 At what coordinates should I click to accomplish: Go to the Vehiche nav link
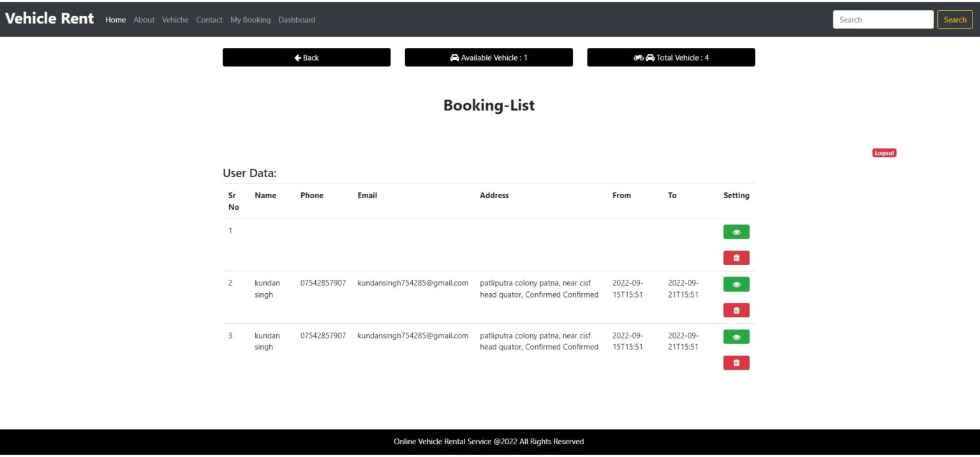[175, 20]
